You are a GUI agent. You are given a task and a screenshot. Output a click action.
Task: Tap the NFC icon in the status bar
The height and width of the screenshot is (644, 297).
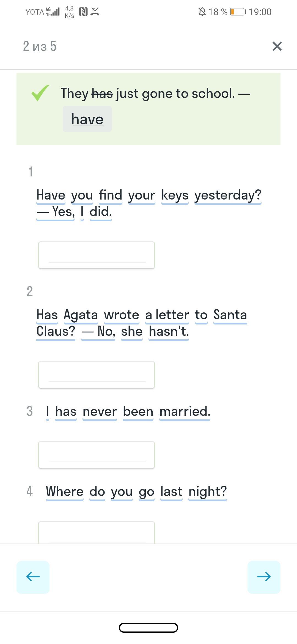[83, 12]
